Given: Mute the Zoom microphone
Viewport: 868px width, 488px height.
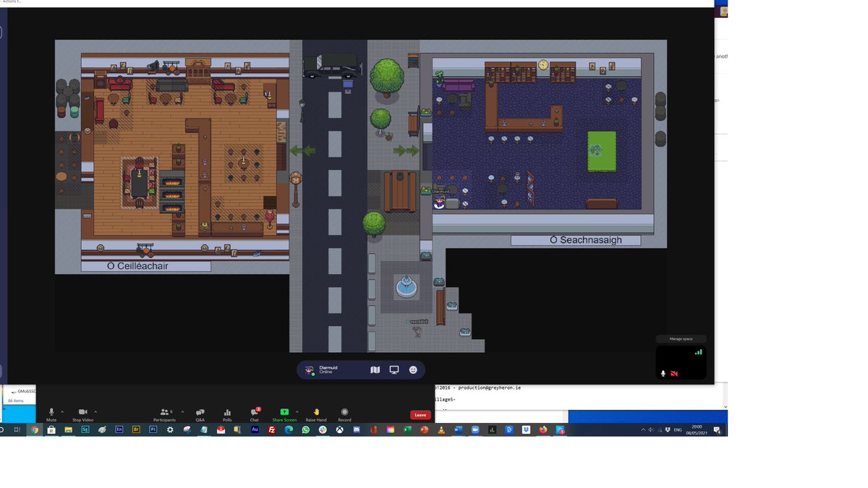Looking at the screenshot, I should coord(51,414).
